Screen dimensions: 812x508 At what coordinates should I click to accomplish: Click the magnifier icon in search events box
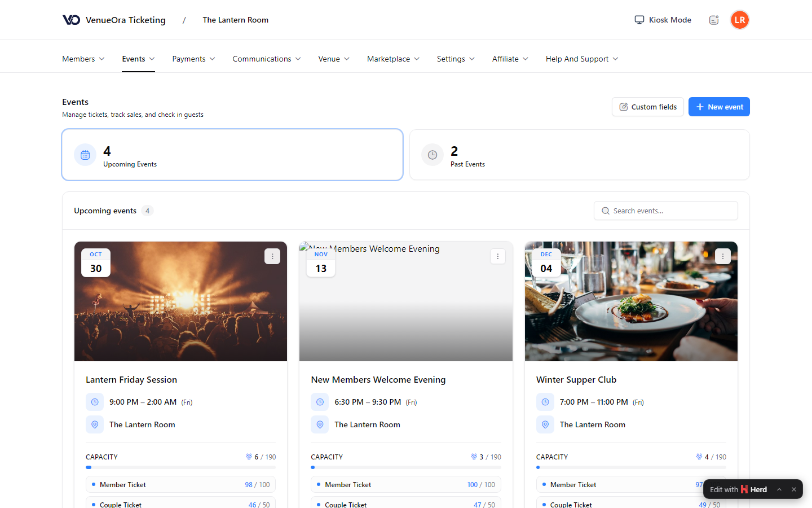click(x=606, y=211)
